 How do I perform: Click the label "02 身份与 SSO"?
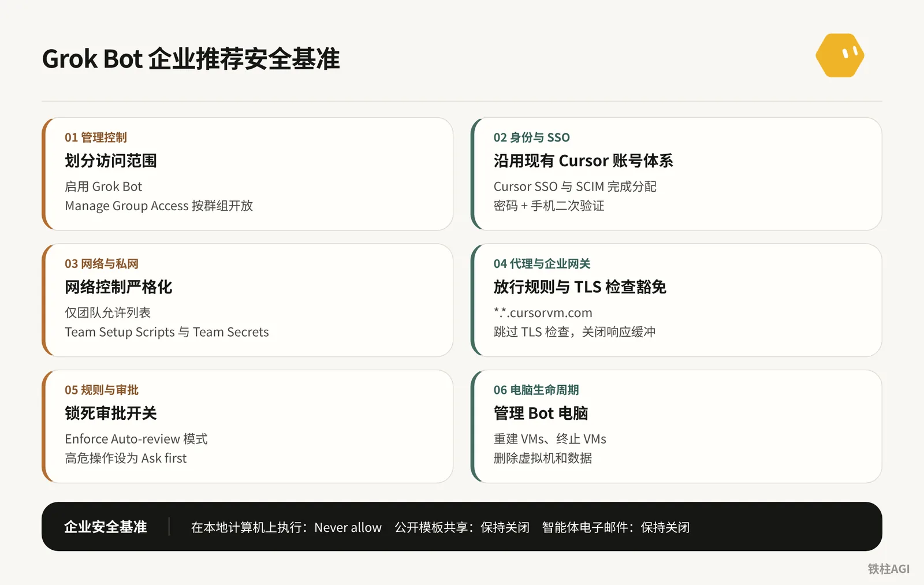(531, 137)
